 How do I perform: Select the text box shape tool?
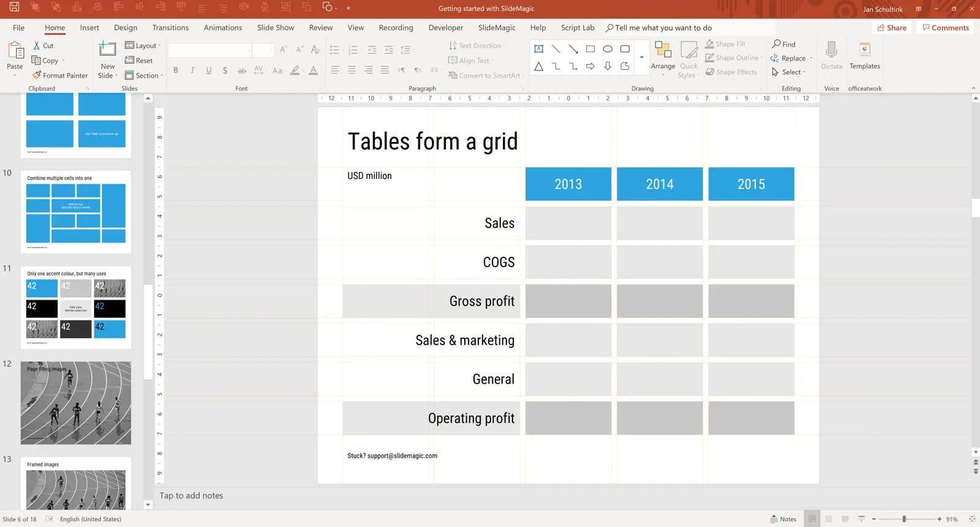[x=538, y=49]
